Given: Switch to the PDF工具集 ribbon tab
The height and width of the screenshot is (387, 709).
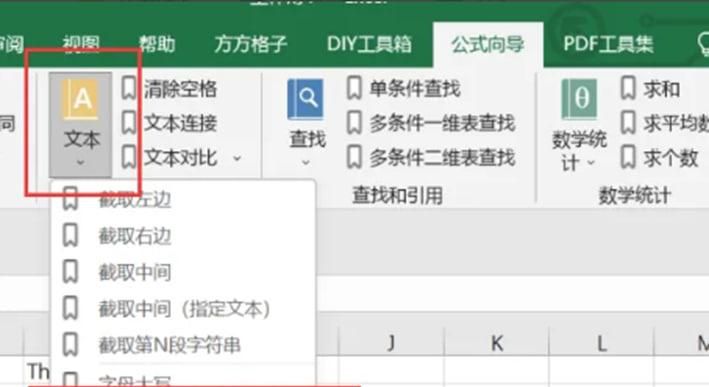Looking at the screenshot, I should point(608,44).
